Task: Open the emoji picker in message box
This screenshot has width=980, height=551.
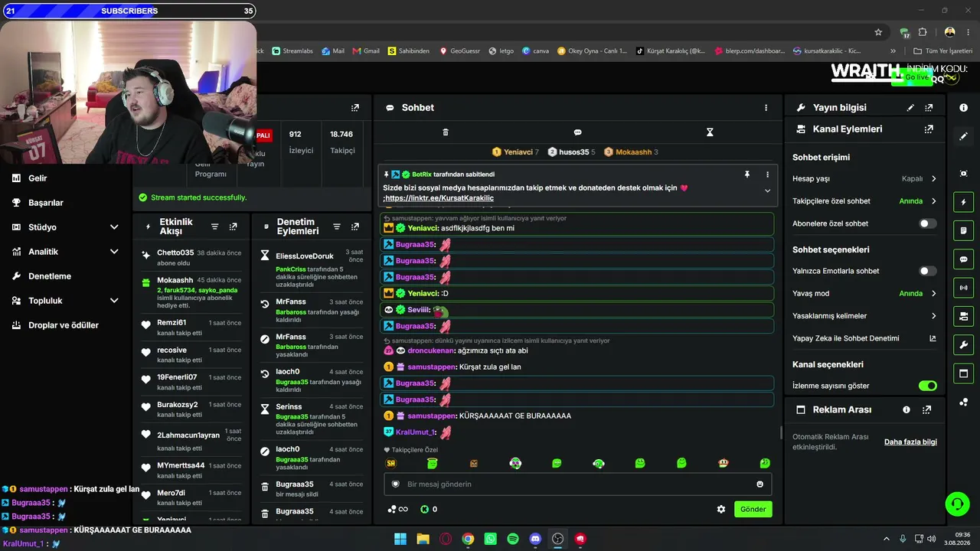Action: (x=759, y=484)
